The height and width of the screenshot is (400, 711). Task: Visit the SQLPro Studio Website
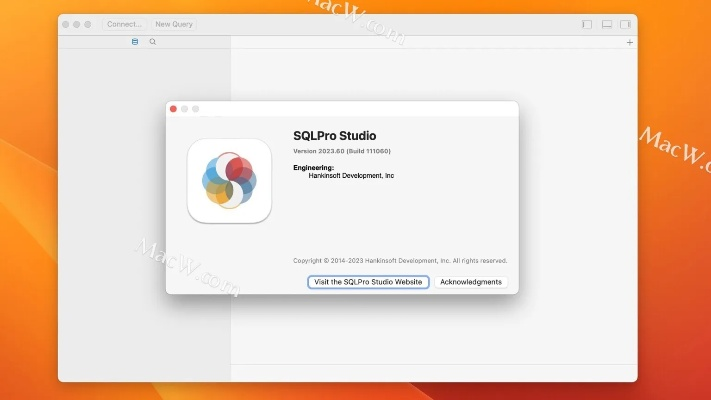368,282
